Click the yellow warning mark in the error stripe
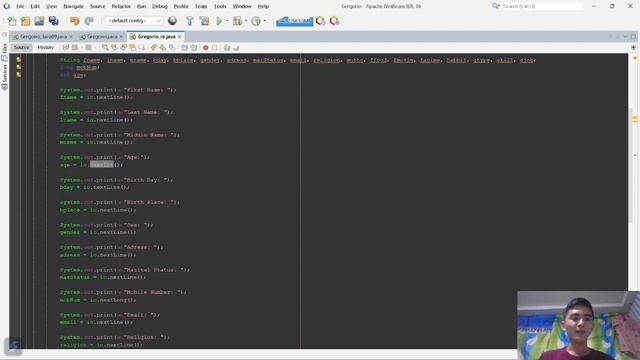This screenshot has height=360, width=640. 635,119
